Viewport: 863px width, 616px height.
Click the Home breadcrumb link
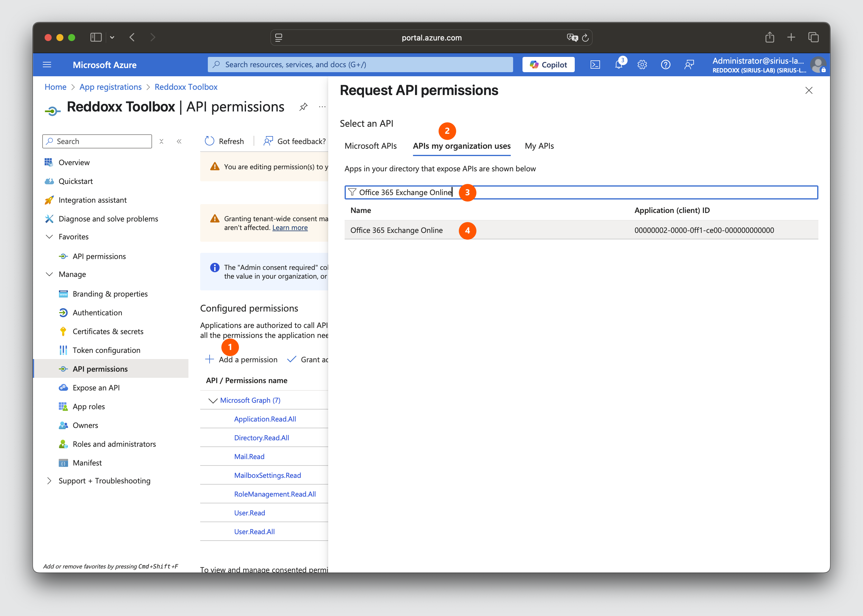point(55,87)
